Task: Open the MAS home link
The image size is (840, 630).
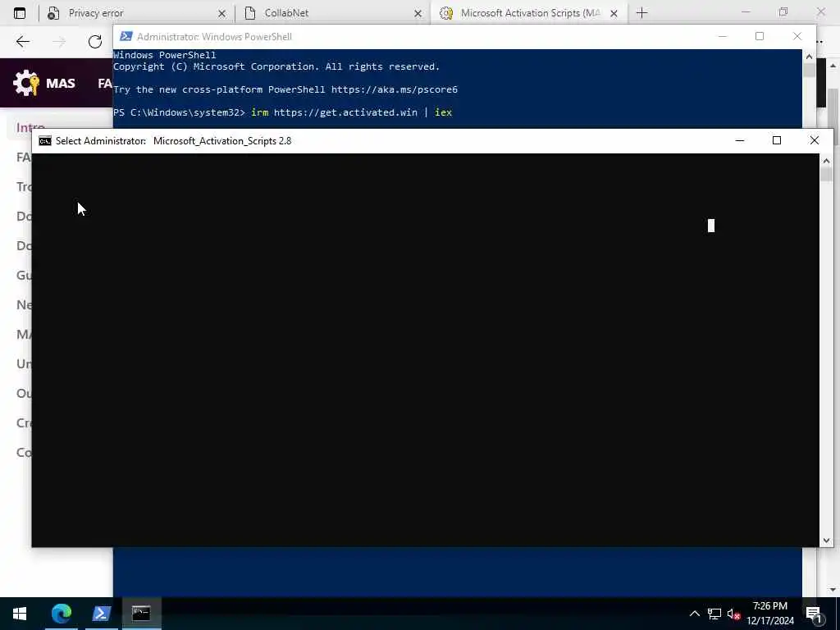Action: (61, 83)
